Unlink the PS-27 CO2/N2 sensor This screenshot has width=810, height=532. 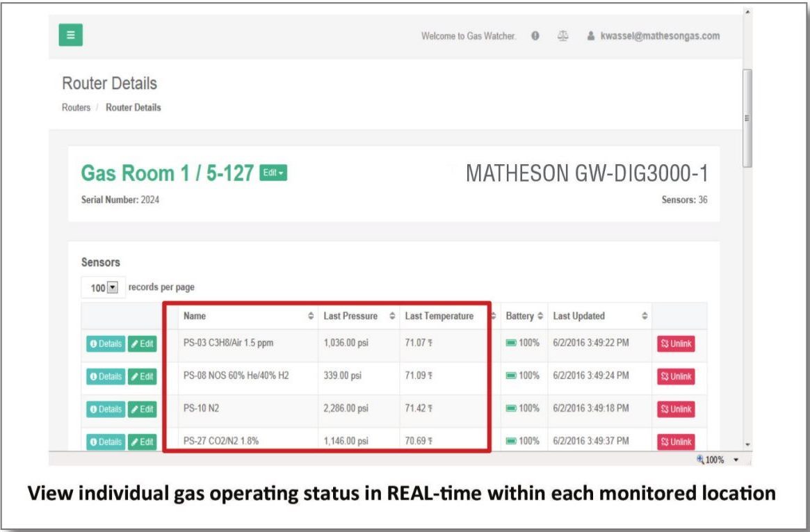[x=676, y=442]
